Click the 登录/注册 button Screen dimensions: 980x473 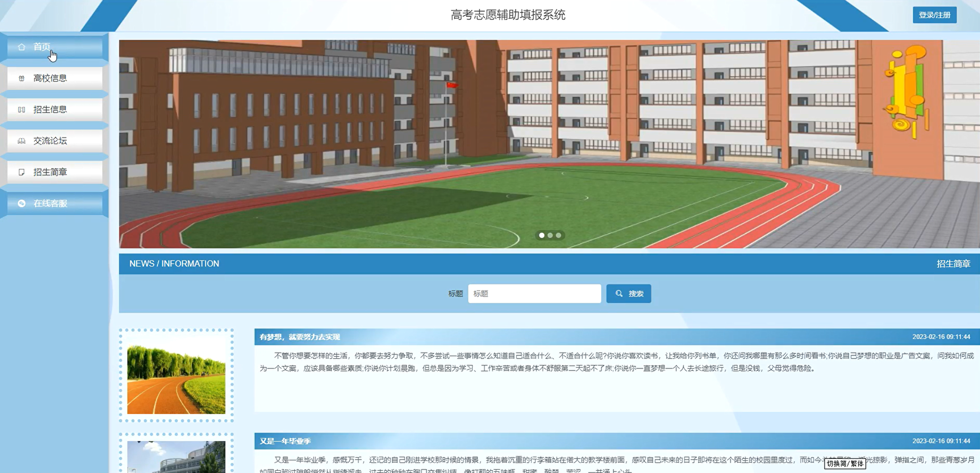pyautogui.click(x=934, y=15)
